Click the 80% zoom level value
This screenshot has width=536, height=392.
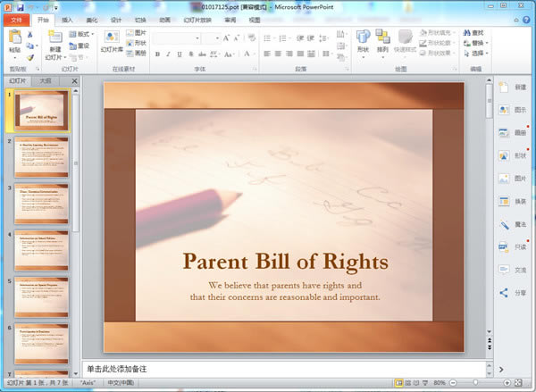[x=440, y=383]
